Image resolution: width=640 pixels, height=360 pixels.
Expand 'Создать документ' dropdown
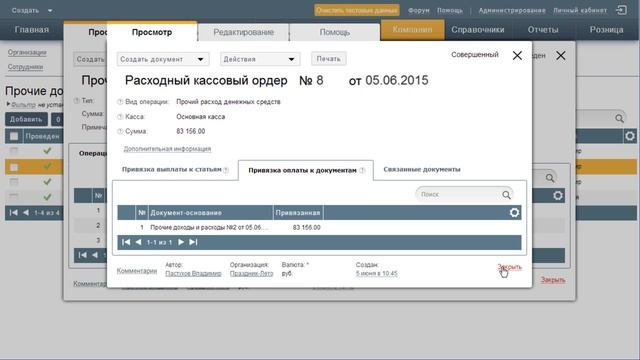tap(163, 59)
